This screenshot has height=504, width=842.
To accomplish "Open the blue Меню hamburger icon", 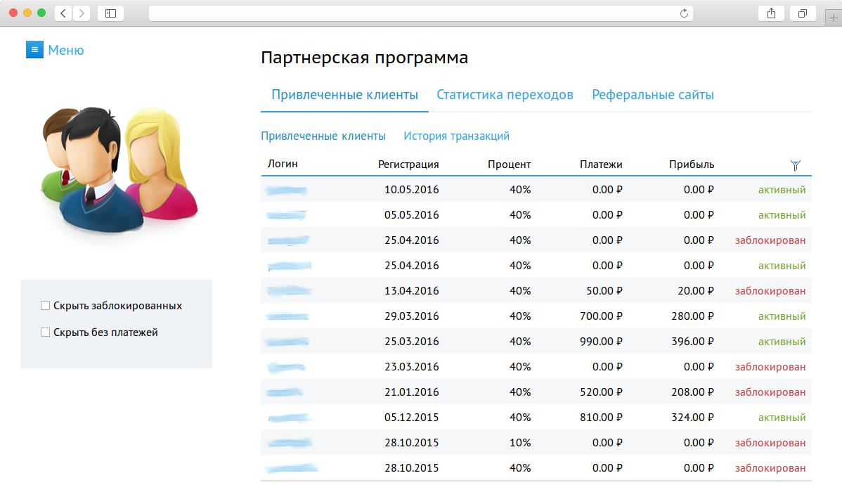I will [34, 50].
